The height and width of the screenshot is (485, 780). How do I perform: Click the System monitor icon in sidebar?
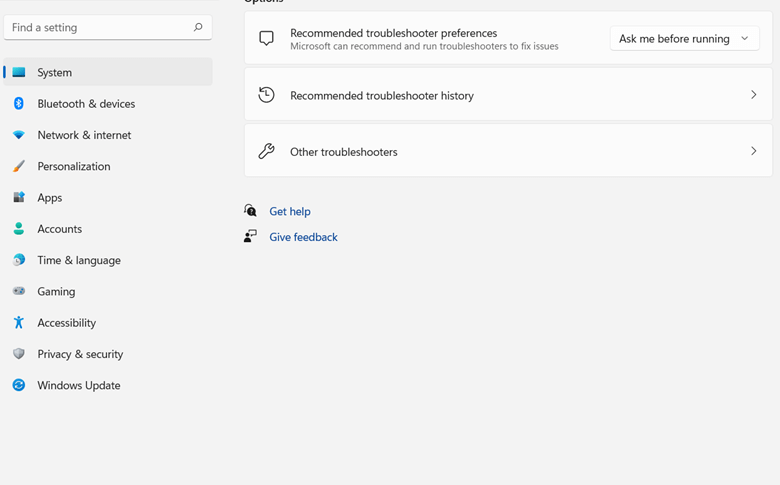click(19, 72)
